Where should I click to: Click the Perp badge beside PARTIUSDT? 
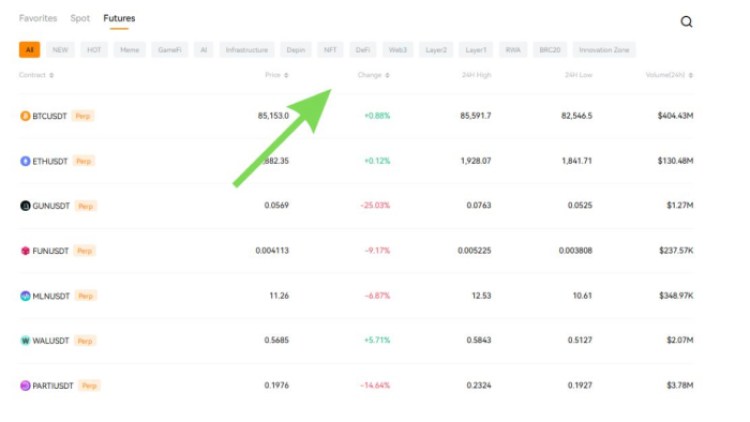pos(89,386)
